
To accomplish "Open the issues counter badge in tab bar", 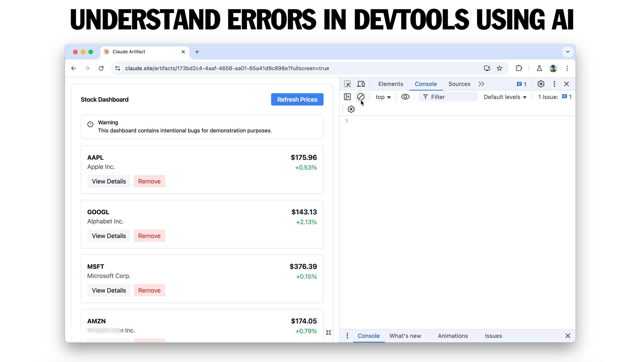I will [x=521, y=84].
